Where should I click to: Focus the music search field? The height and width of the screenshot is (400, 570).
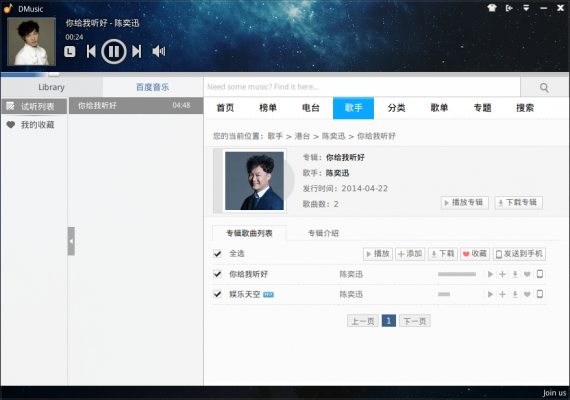pyautogui.click(x=362, y=87)
